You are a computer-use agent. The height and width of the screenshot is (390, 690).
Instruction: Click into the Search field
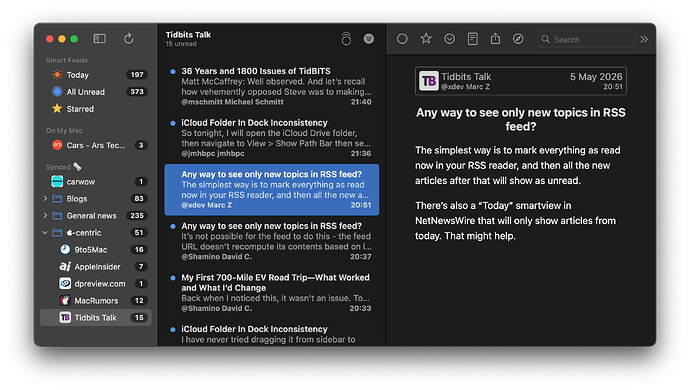point(586,39)
